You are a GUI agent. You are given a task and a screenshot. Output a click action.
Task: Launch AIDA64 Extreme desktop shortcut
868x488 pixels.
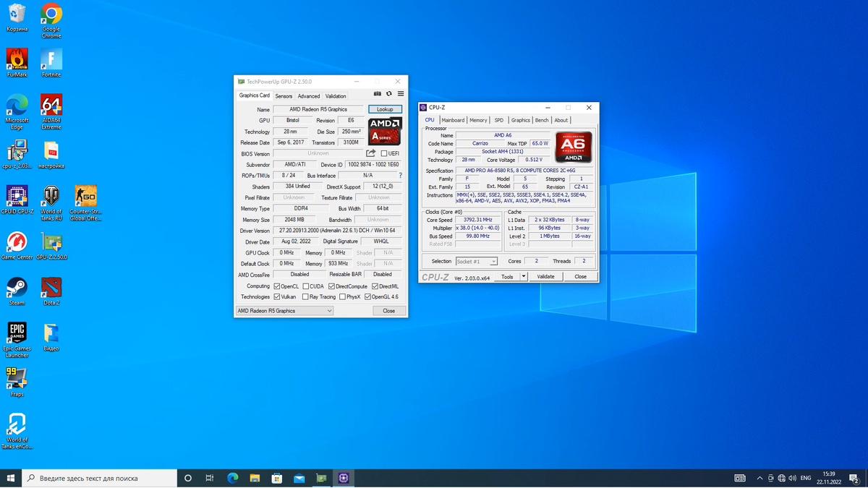[x=51, y=111]
